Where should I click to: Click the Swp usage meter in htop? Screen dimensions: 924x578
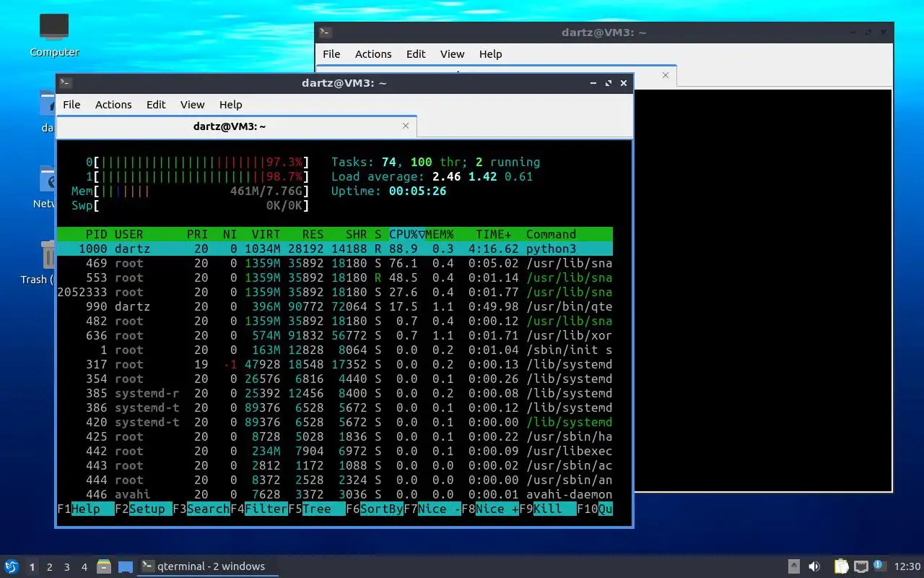click(x=191, y=205)
